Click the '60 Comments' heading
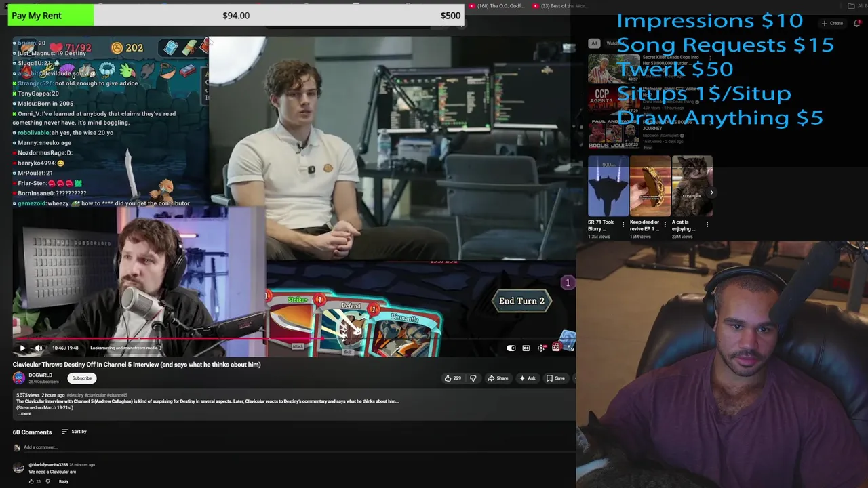This screenshot has width=868, height=488. [32, 432]
